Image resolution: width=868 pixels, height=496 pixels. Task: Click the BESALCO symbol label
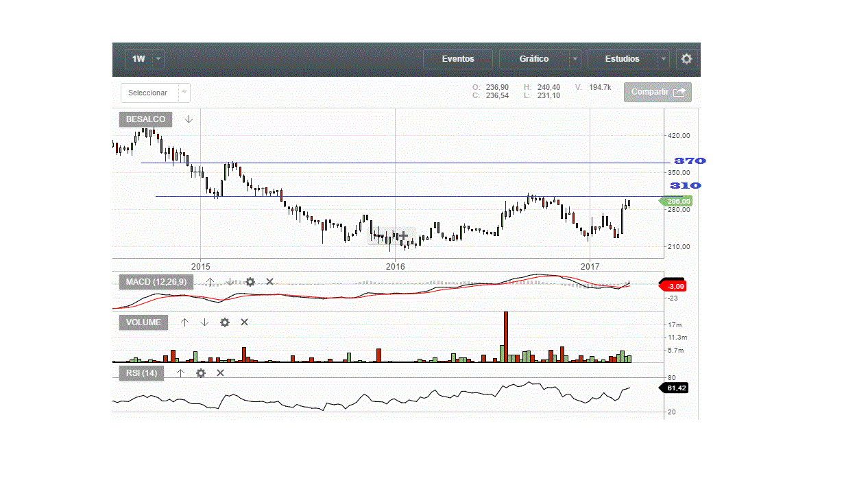tap(146, 119)
